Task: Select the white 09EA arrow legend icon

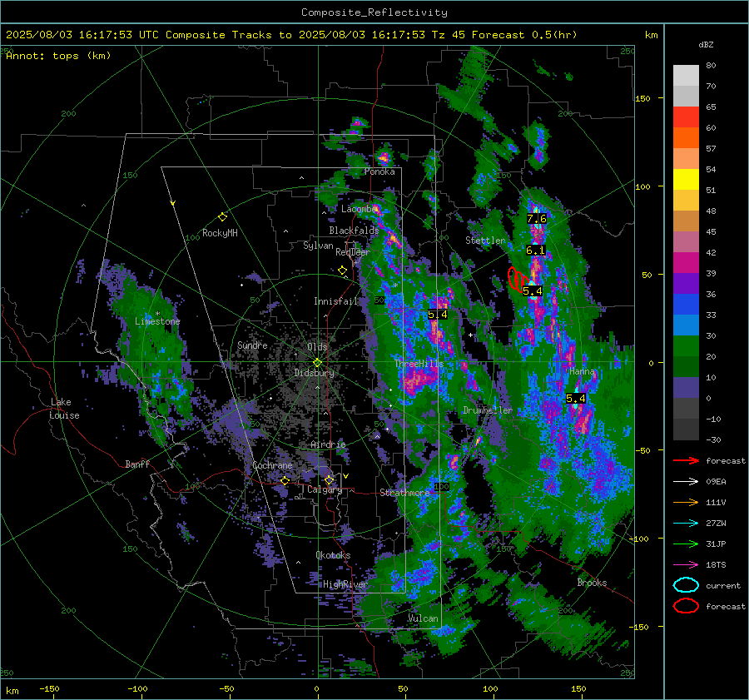Action: tap(686, 482)
